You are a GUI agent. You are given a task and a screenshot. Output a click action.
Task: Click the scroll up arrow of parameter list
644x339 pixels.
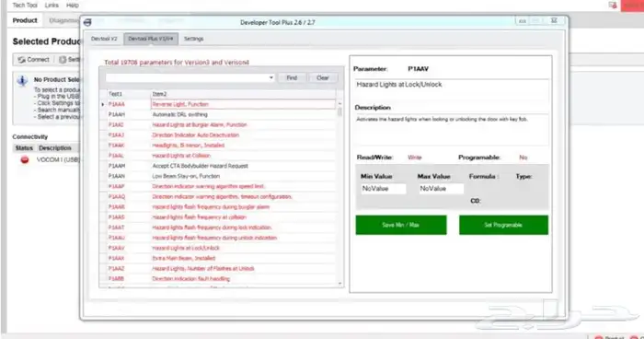coord(339,104)
